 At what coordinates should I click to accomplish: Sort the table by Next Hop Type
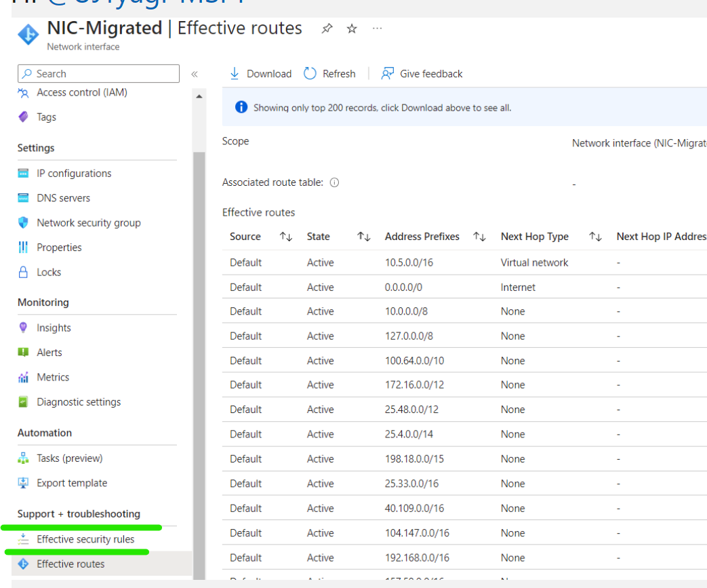[x=595, y=237]
